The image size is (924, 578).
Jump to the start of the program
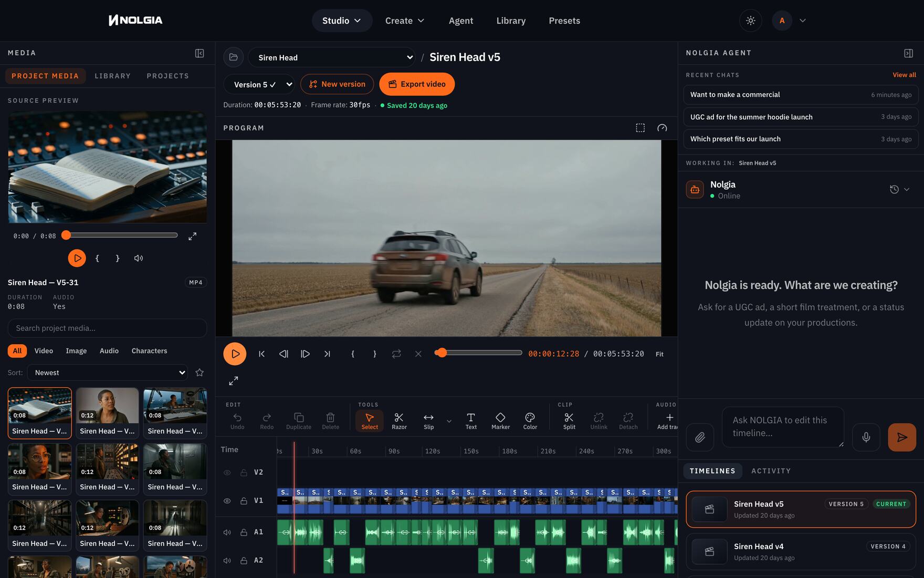[261, 354]
